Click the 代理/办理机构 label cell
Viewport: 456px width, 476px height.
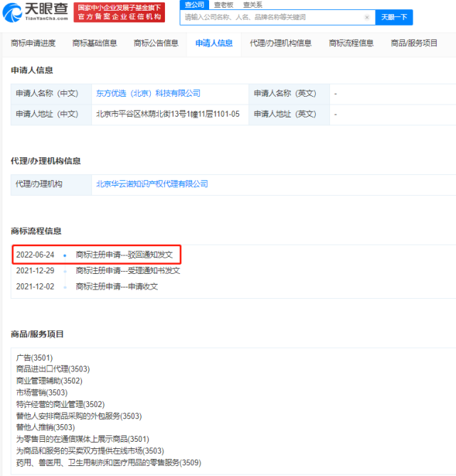pos(51,184)
